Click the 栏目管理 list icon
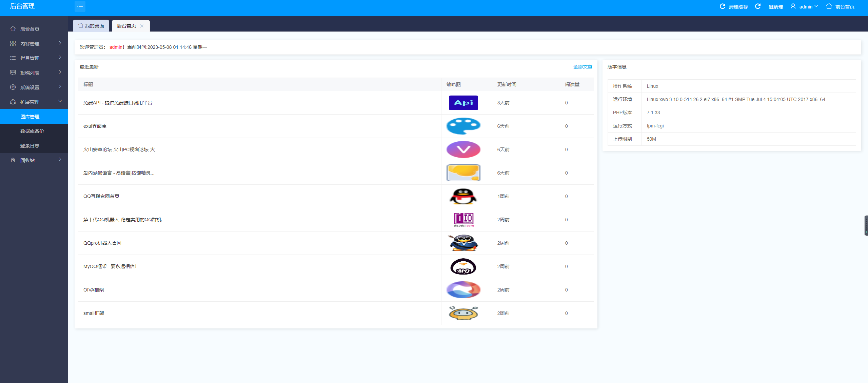 tap(13, 58)
